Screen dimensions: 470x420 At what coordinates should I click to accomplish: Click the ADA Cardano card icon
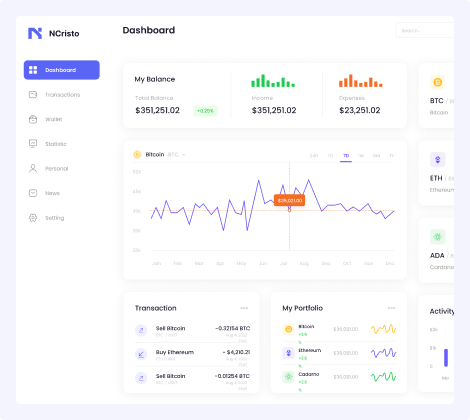pos(438,237)
